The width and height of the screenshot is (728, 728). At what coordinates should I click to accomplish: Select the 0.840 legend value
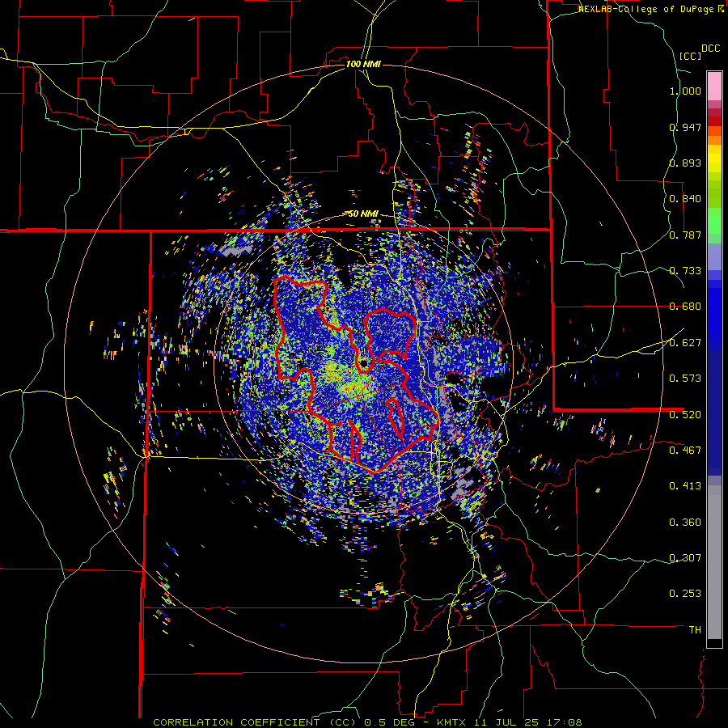(685, 199)
